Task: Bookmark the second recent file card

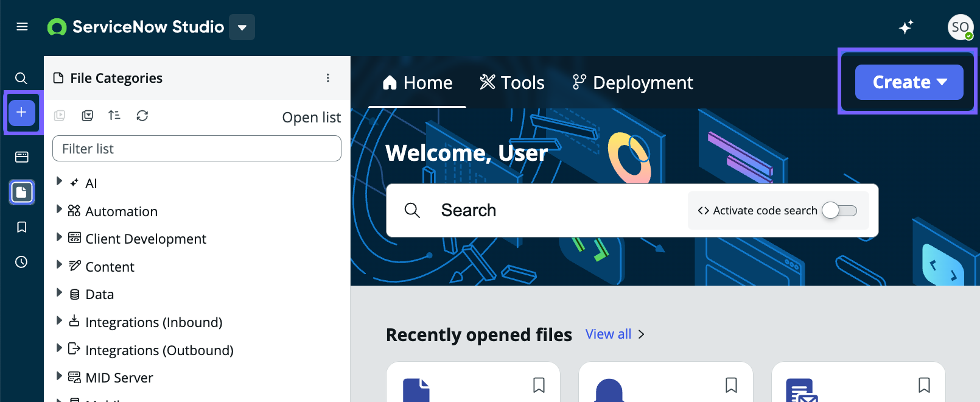Action: click(731, 385)
